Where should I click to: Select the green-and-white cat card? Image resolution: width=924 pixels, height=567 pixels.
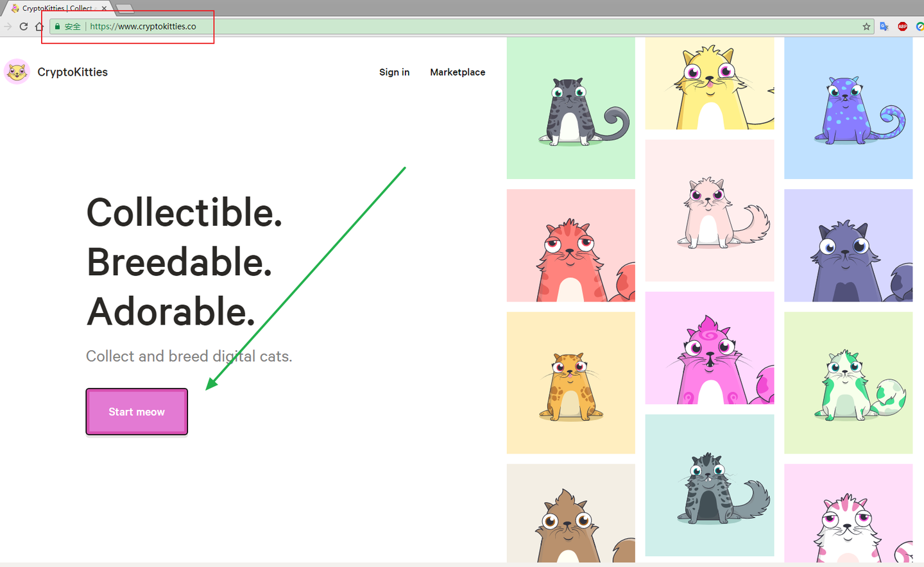click(x=848, y=383)
